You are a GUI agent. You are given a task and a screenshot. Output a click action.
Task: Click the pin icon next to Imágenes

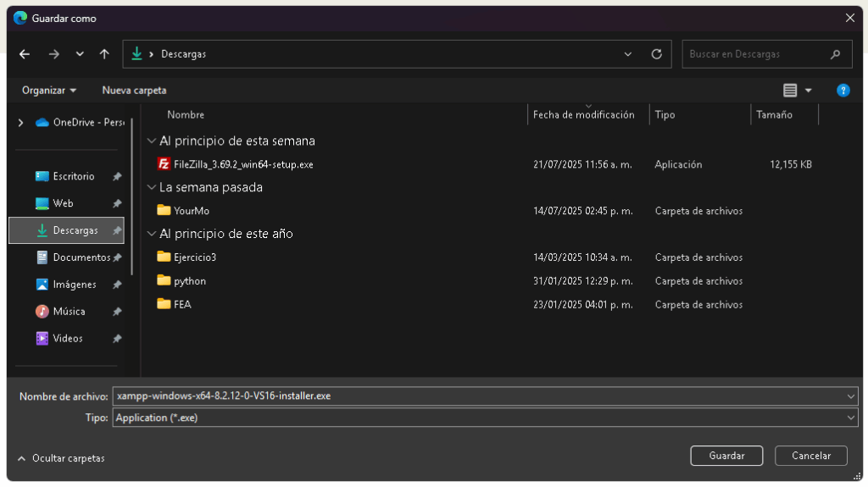(117, 285)
